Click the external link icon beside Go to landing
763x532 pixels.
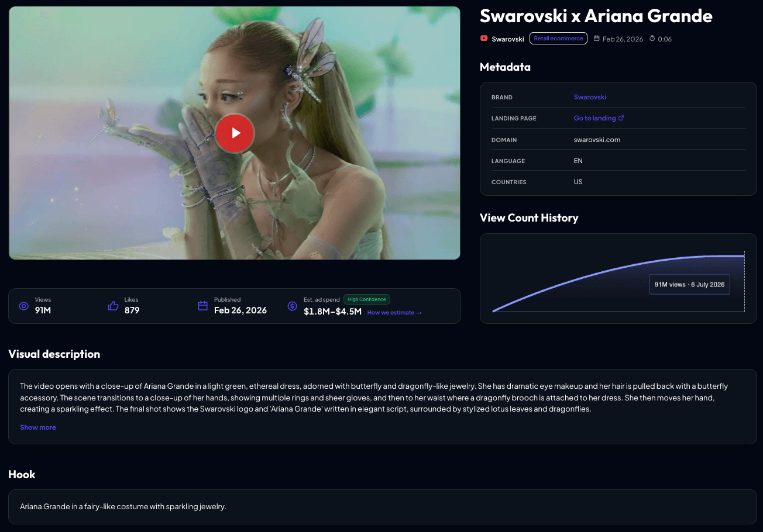pos(621,118)
